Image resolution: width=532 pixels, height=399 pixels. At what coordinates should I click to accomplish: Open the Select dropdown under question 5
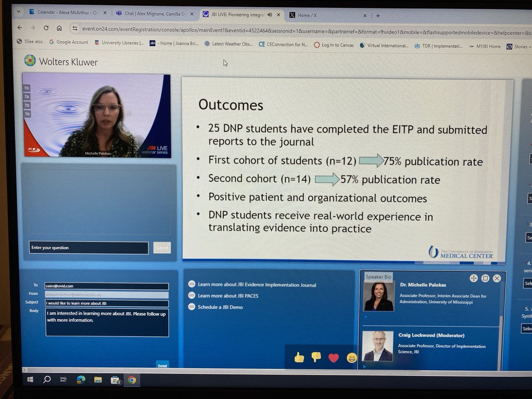[527, 329]
